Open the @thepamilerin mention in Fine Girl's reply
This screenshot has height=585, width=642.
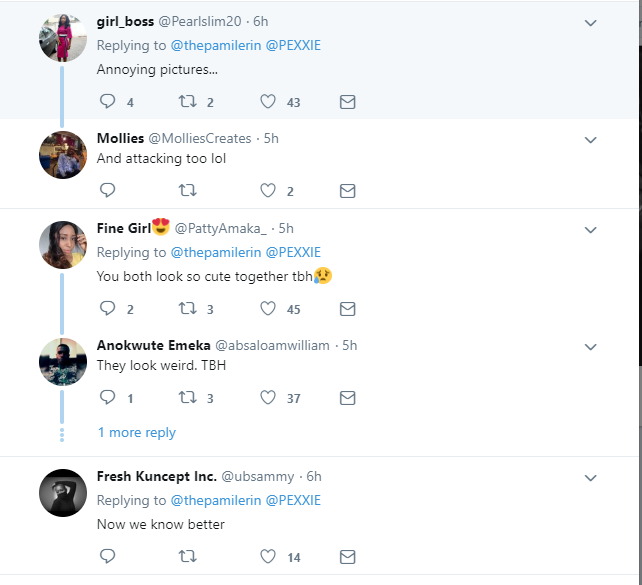pos(216,253)
